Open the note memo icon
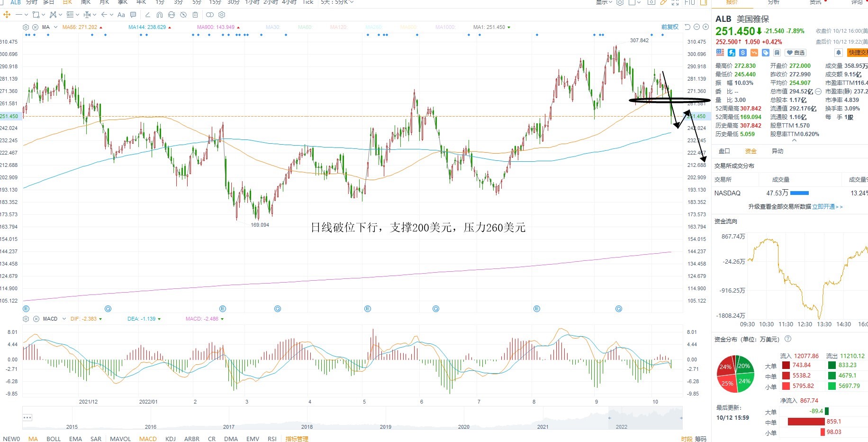The height and width of the screenshot is (442, 868). (777, 53)
